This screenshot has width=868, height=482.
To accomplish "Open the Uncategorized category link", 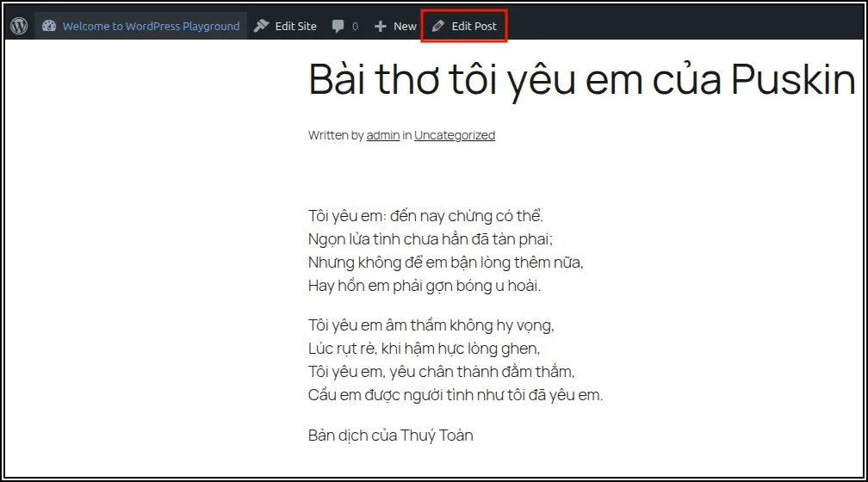I will pyautogui.click(x=455, y=135).
